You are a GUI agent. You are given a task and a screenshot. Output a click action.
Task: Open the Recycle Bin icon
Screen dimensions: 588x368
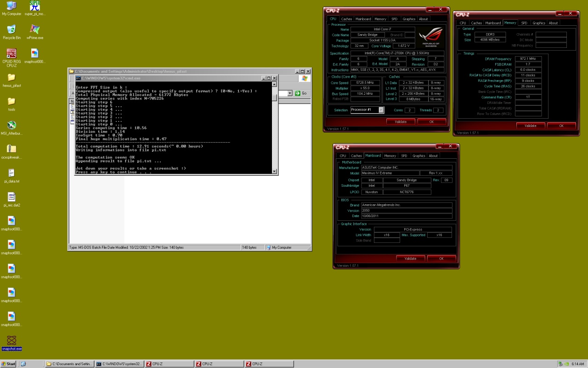click(11, 30)
